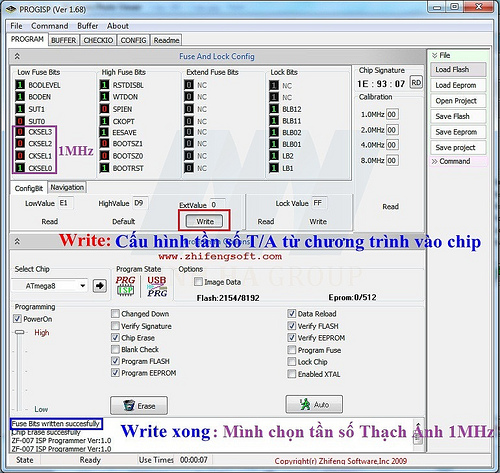500x473 pixels.
Task: Enable the Verify Signature checkbox
Action: coord(115,326)
